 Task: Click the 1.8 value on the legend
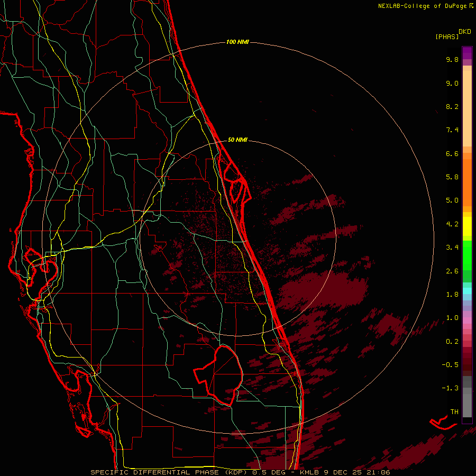452,295
